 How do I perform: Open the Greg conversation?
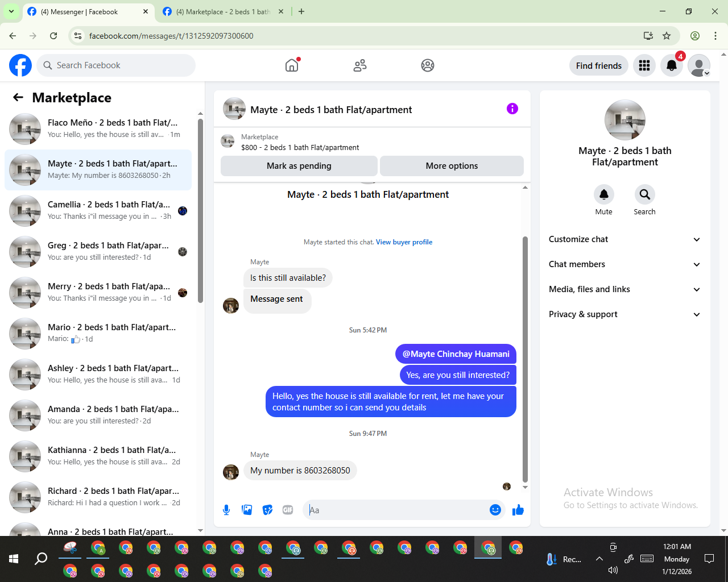[98, 252]
